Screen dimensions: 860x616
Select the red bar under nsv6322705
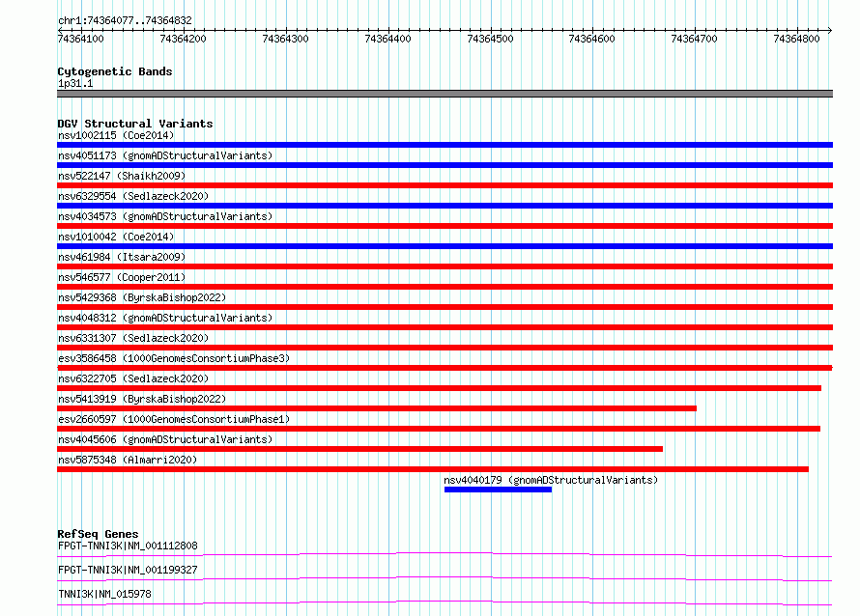(x=440, y=388)
